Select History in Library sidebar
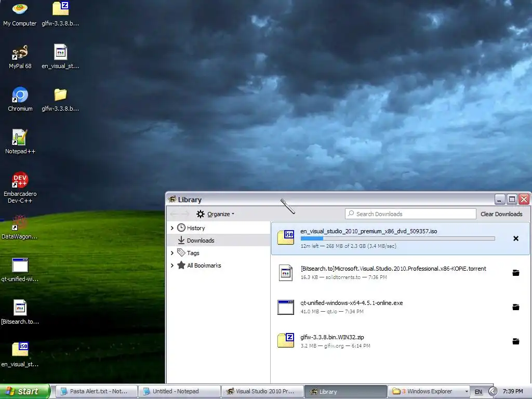 [x=196, y=228]
